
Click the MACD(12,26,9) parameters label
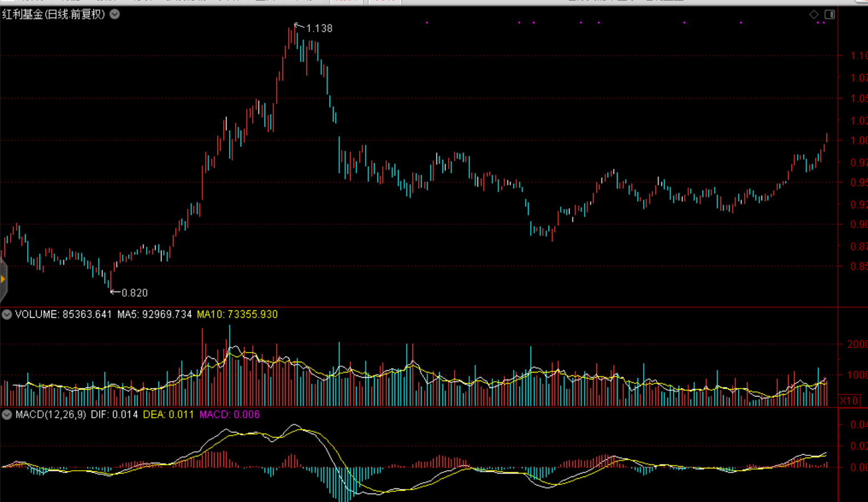click(51, 415)
